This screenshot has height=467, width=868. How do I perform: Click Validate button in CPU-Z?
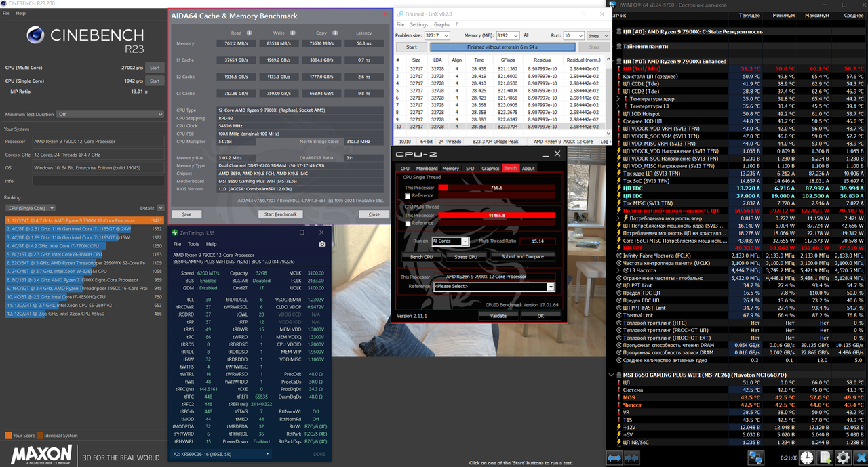pos(498,316)
